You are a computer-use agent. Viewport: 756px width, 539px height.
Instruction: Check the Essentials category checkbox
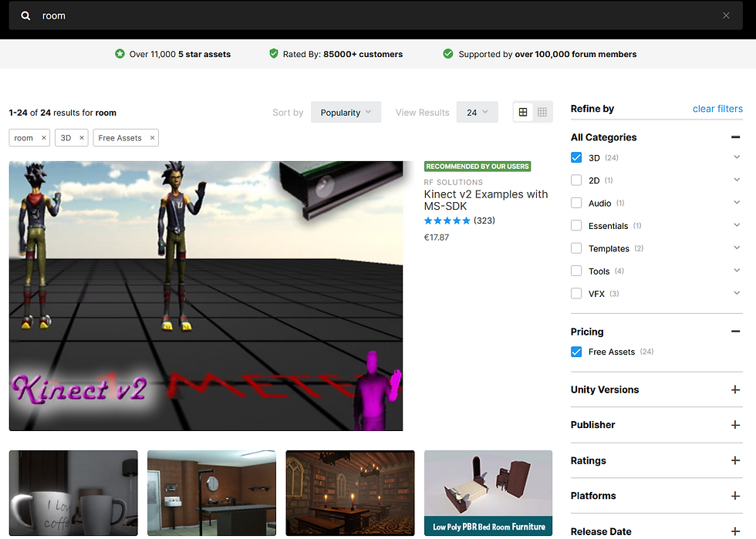pyautogui.click(x=576, y=226)
